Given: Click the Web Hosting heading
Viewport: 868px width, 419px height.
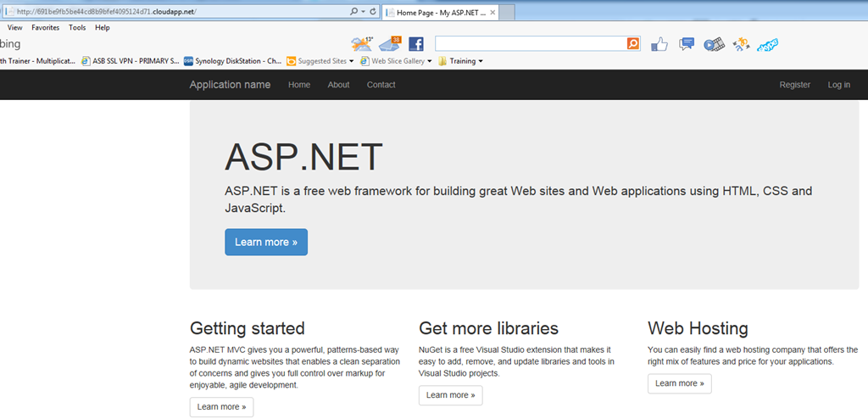Looking at the screenshot, I should [698, 328].
